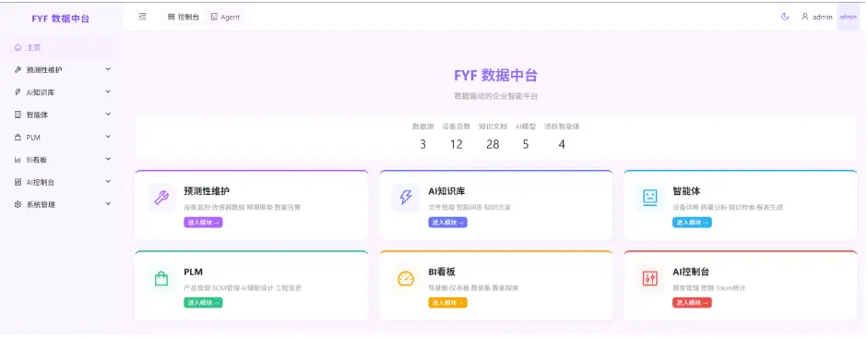The height and width of the screenshot is (339, 868).
Task: Expand the AI知识库 chevron
Action: (108, 92)
